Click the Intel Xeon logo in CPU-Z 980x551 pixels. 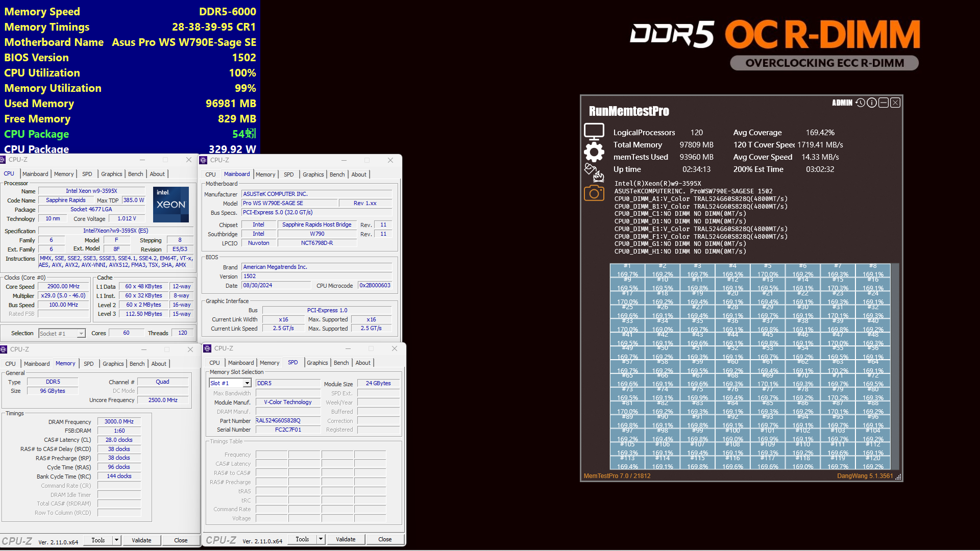170,204
